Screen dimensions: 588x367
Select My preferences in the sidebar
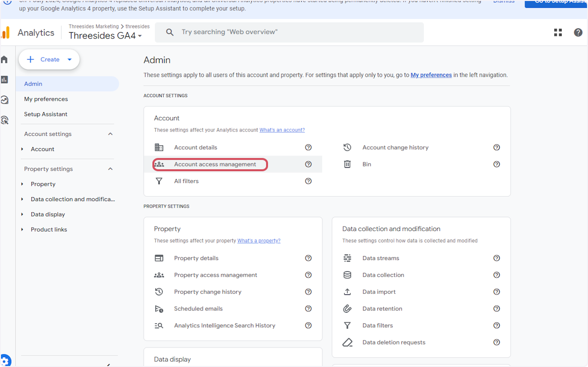[x=46, y=99]
